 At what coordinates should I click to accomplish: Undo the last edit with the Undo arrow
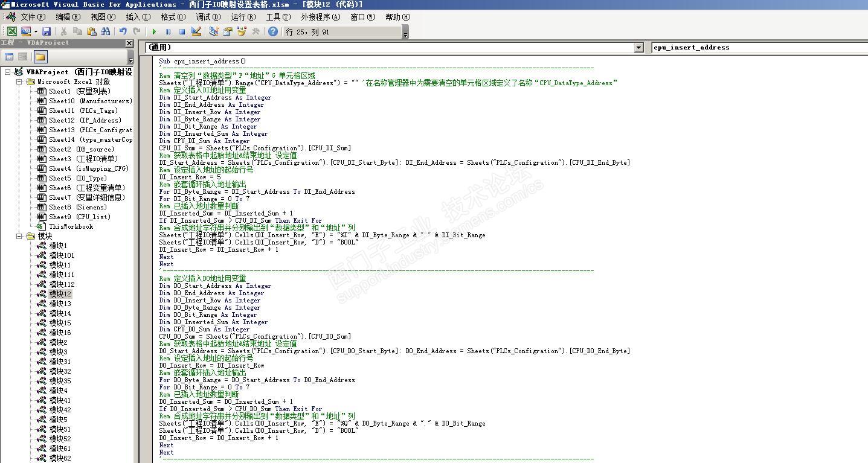[x=123, y=31]
